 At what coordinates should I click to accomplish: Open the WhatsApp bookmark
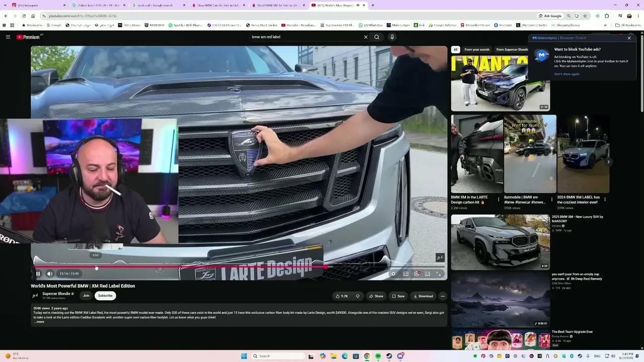tap(371, 25)
